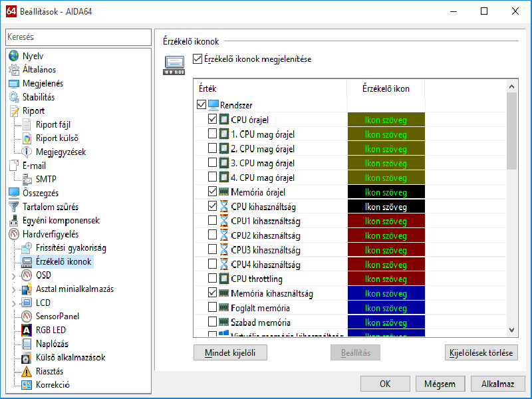Image resolution: width=532 pixels, height=399 pixels.
Task: Click the Riport külső color icon
Action: point(27,138)
